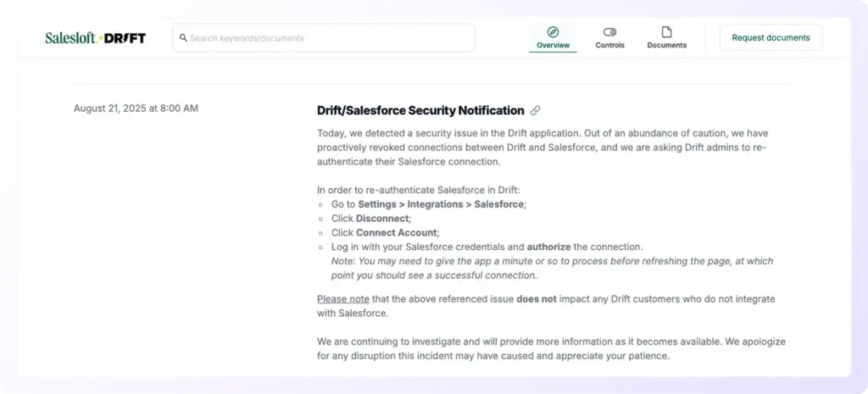
Task: Click the bold Disconnect step text
Action: (x=382, y=219)
